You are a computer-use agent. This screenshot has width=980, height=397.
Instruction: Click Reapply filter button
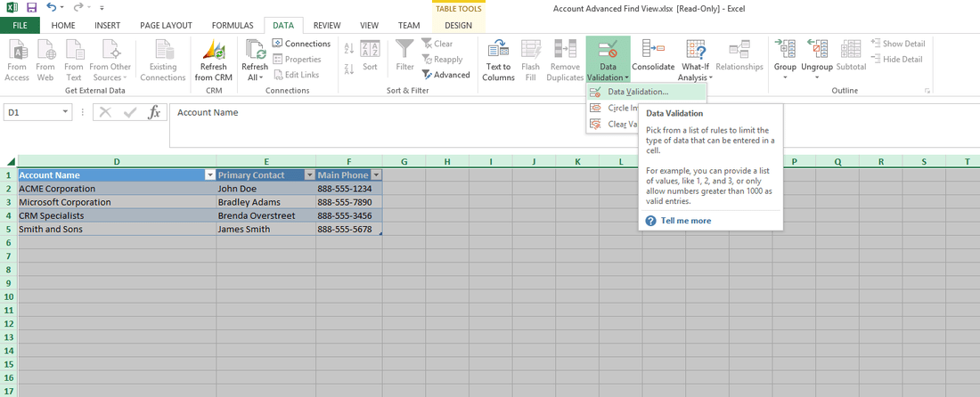(443, 60)
